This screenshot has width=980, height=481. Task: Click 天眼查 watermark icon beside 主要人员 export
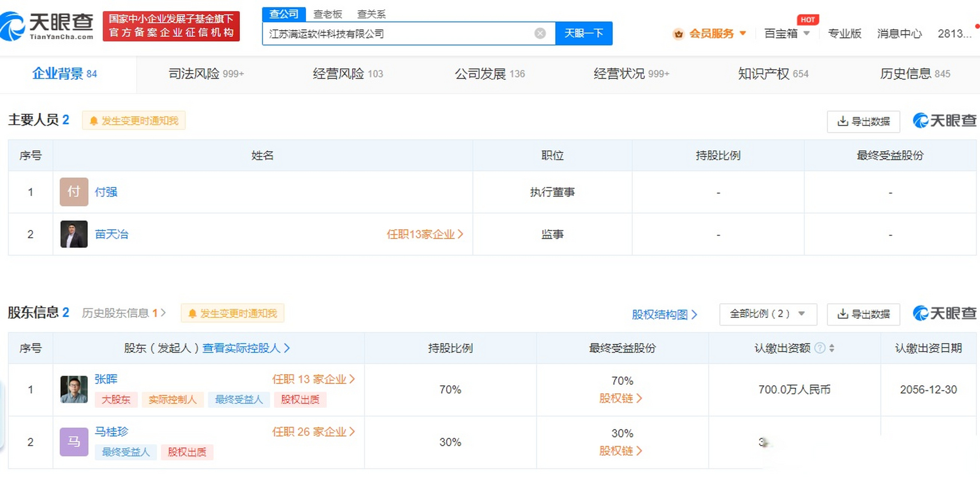coord(921,121)
